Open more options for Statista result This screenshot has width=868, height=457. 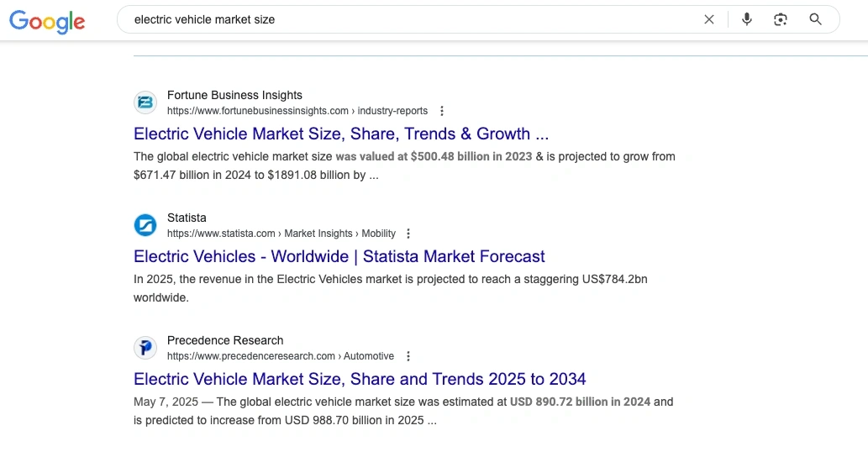click(x=408, y=234)
